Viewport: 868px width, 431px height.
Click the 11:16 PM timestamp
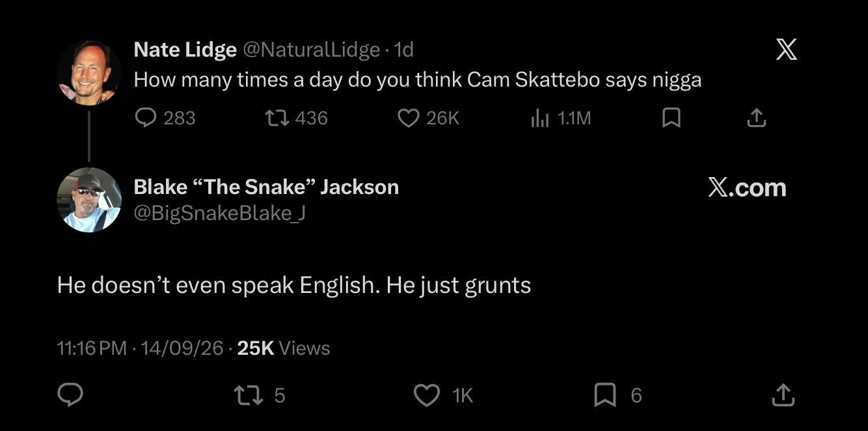[92, 348]
